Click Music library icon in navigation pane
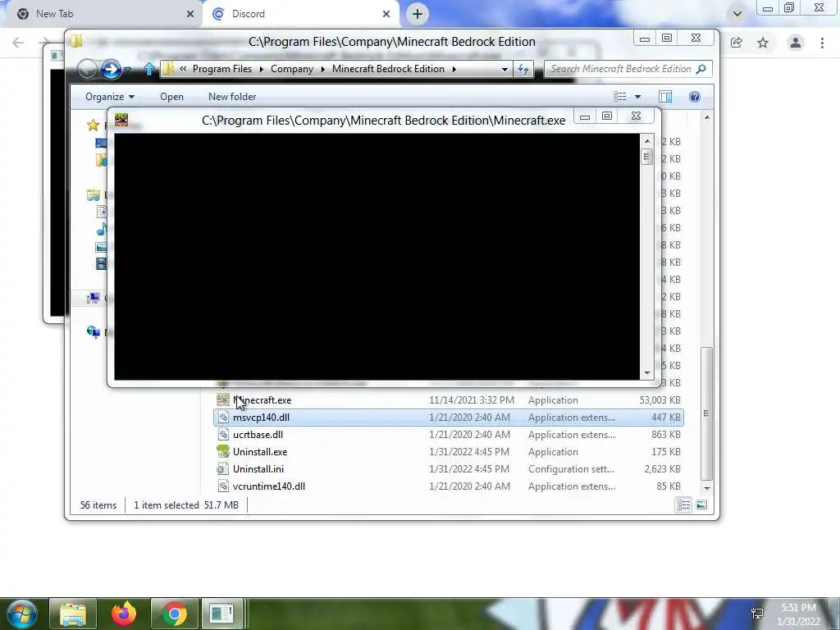 (x=101, y=230)
